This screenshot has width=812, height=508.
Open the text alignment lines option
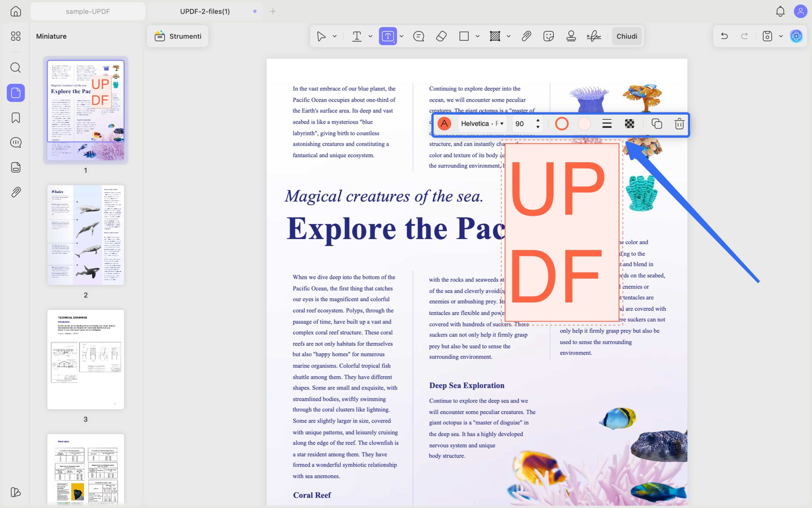[607, 124]
